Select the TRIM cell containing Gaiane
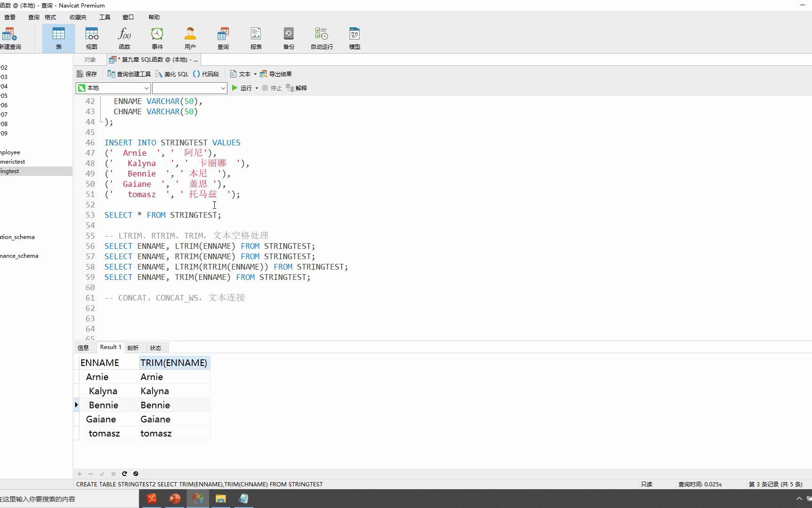This screenshot has height=508, width=812. pos(174,419)
